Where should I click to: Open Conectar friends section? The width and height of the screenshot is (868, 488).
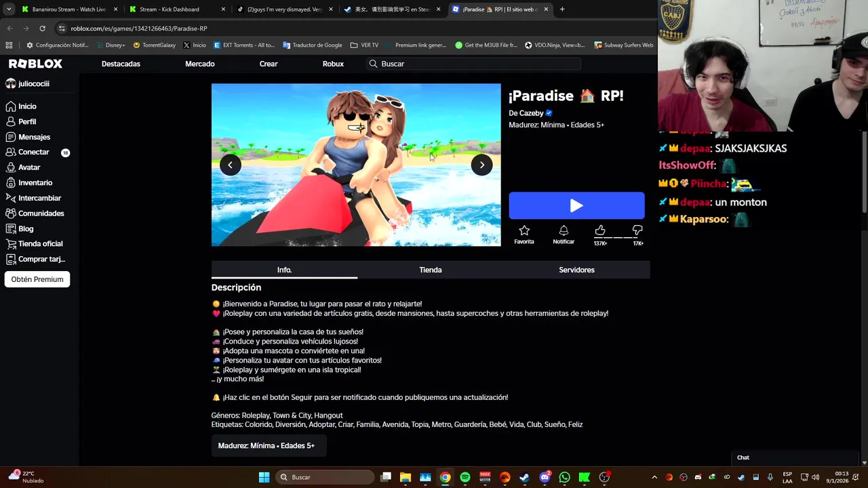point(33,152)
